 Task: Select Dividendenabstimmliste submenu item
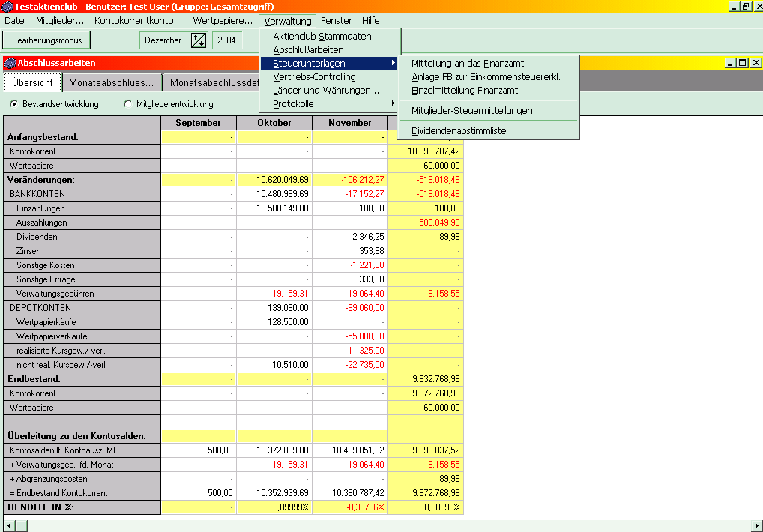489,131
